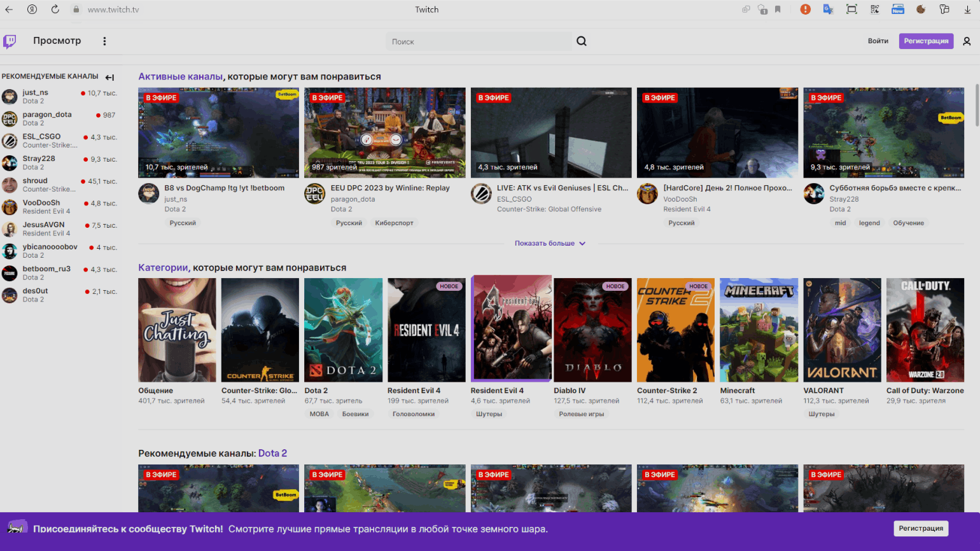Collapse the recommended channels sidebar
Image resolution: width=980 pixels, height=551 pixels.
[x=109, y=77]
